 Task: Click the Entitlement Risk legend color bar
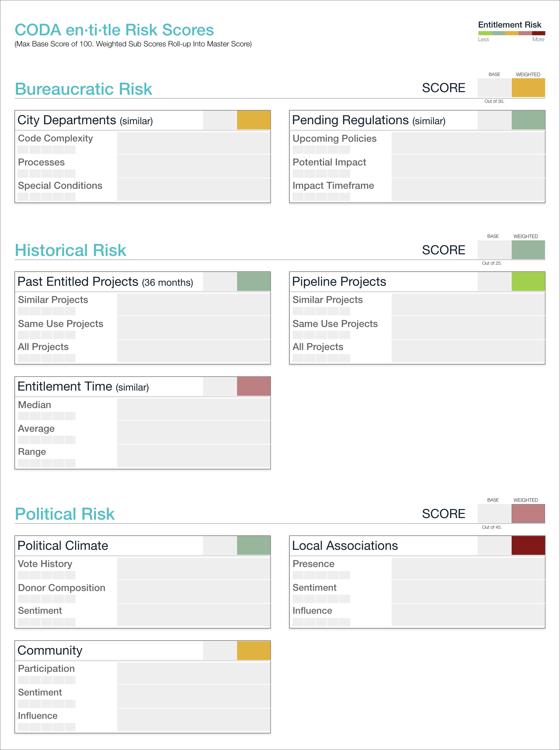click(511, 33)
